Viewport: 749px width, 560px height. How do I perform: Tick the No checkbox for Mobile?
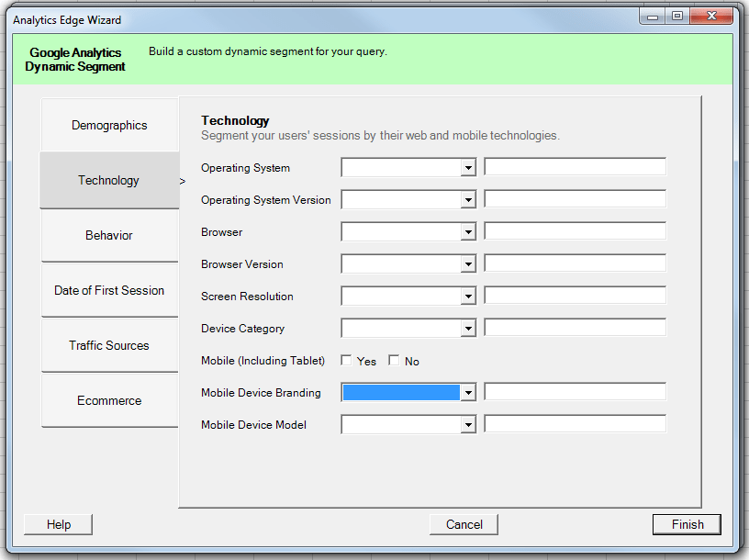click(x=394, y=361)
